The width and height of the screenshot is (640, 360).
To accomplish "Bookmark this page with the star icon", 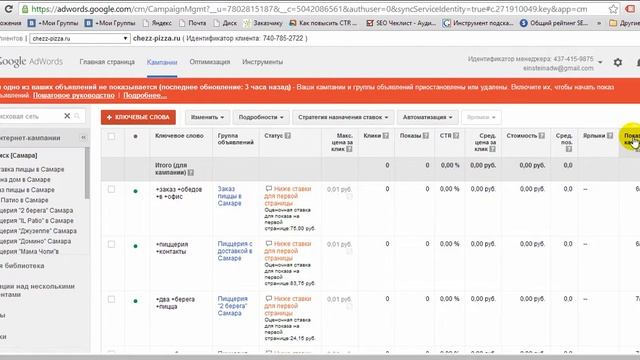I will [x=613, y=9].
